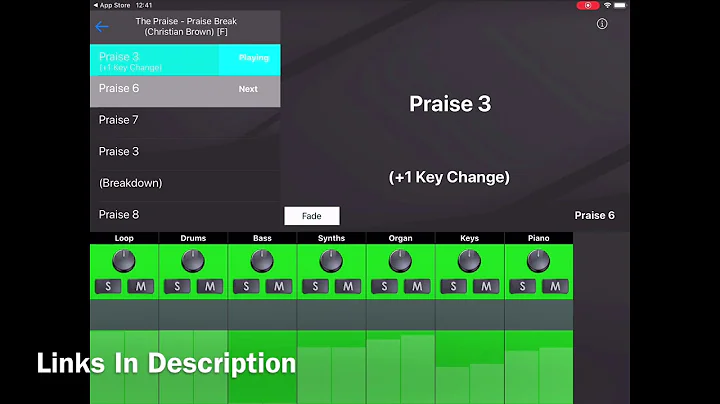Viewport: 720px width, 404px height.
Task: Solo the Bass track
Action: (246, 286)
